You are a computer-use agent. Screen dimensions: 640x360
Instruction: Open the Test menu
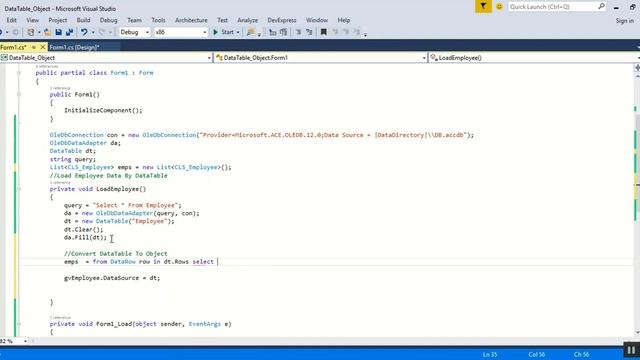pos(222,20)
